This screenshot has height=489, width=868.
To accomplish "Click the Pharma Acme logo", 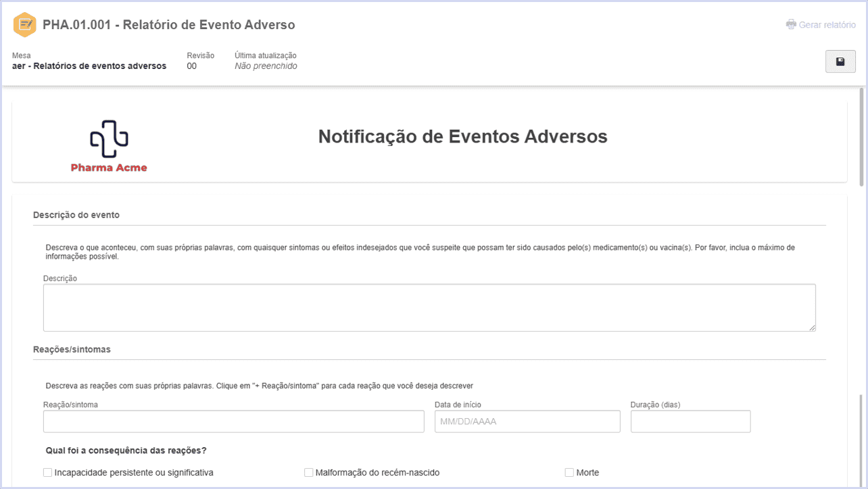I will (x=109, y=146).
